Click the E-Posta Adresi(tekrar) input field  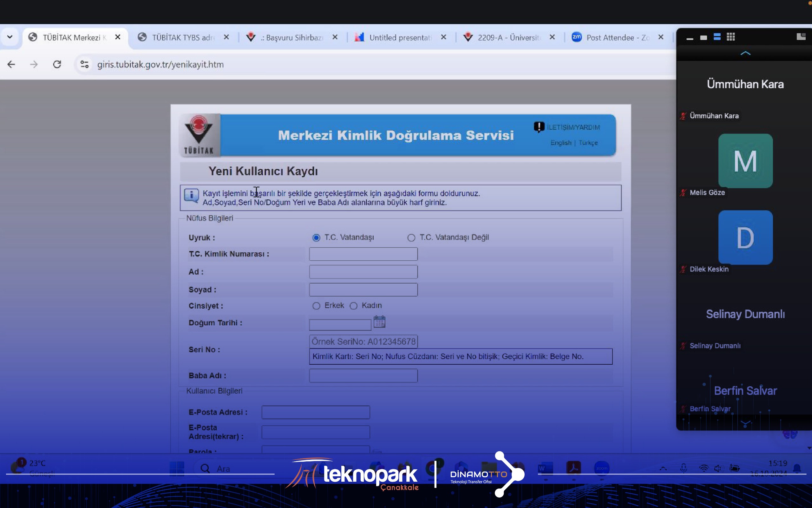coord(316,432)
